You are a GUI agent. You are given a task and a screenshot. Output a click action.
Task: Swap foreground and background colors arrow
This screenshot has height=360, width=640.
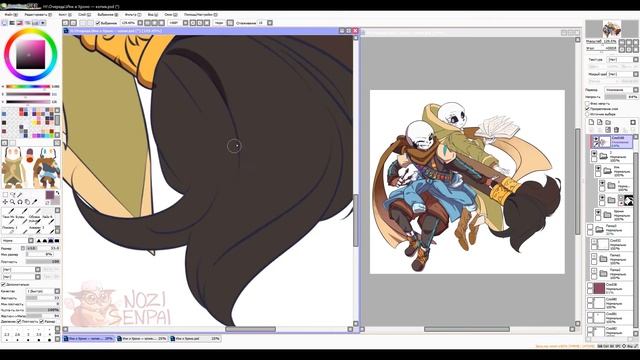pos(58,193)
